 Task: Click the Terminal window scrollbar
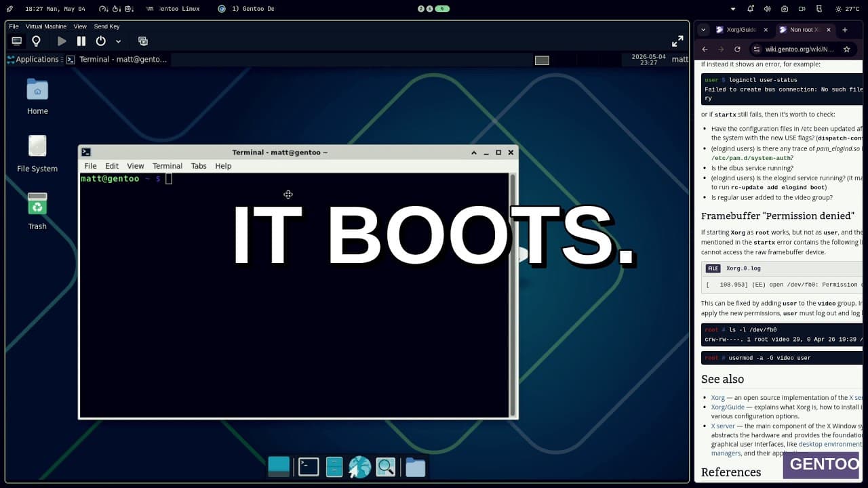click(x=513, y=295)
